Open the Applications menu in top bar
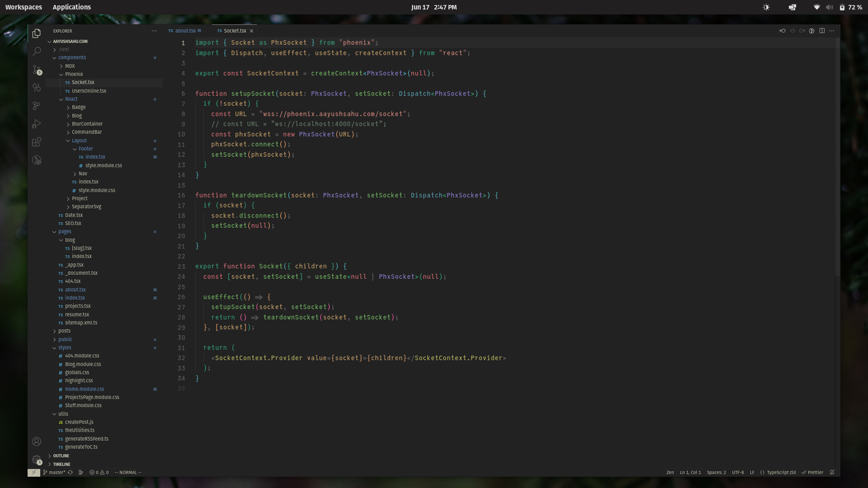This screenshot has width=868, height=488. 71,7
